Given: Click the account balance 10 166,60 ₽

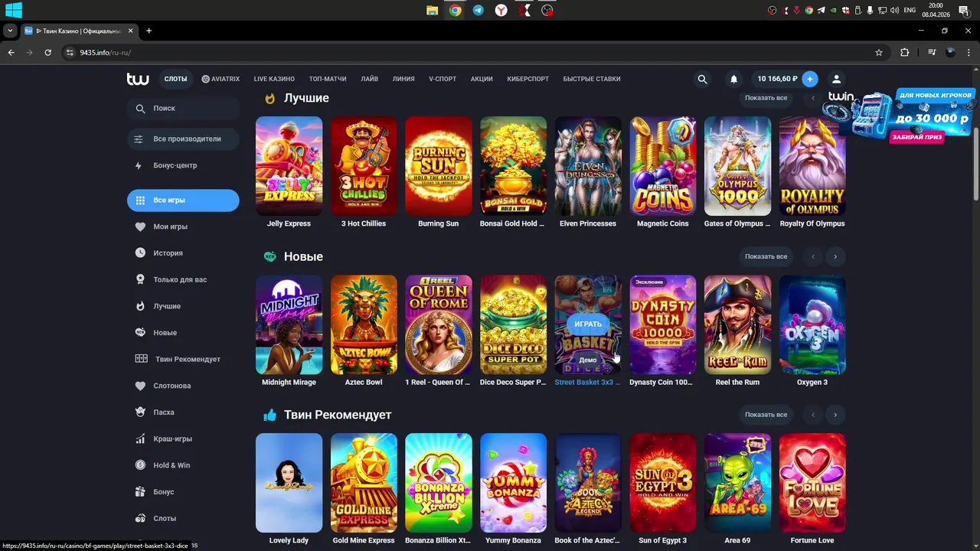Looking at the screenshot, I should point(777,79).
